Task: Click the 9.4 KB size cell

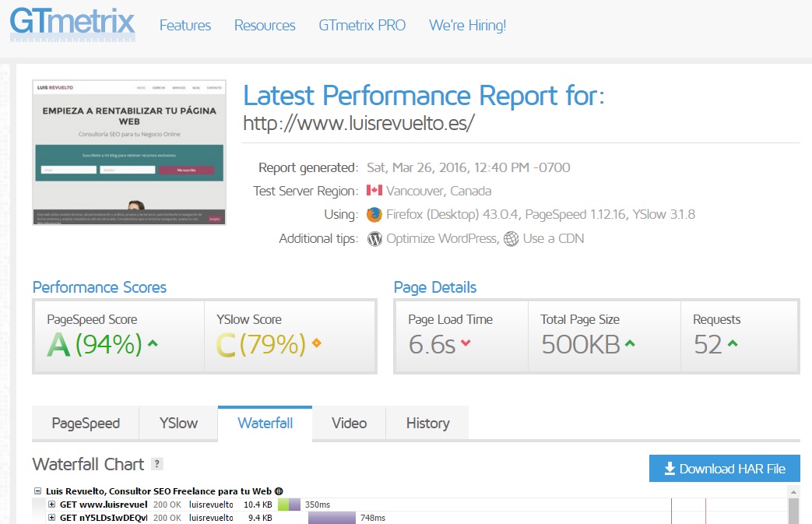Action: pyautogui.click(x=260, y=517)
